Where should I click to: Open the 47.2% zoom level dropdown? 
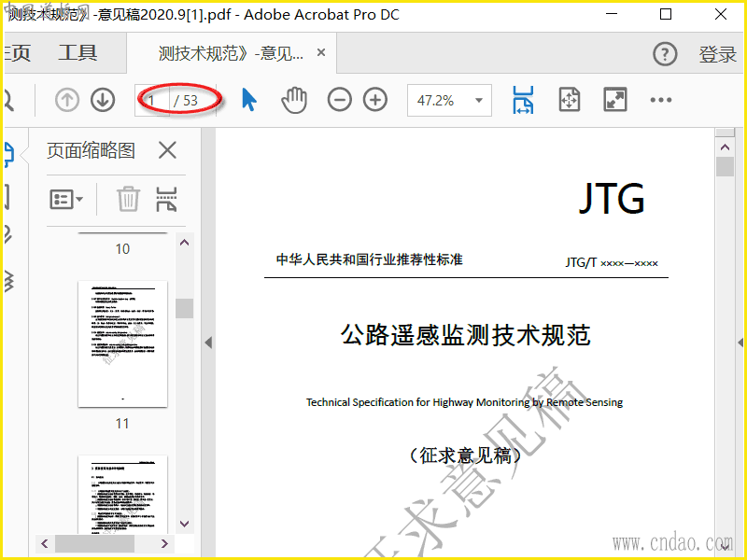(x=449, y=101)
